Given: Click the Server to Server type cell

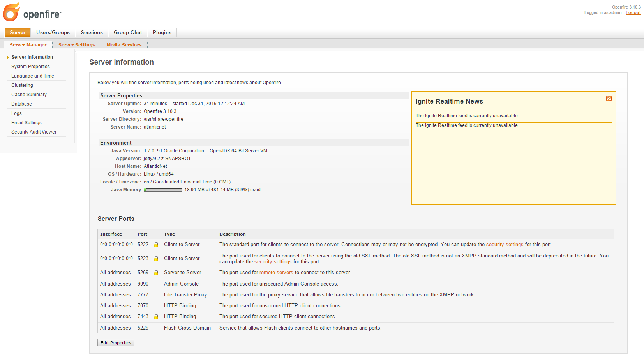Looking at the screenshot, I should point(182,273).
